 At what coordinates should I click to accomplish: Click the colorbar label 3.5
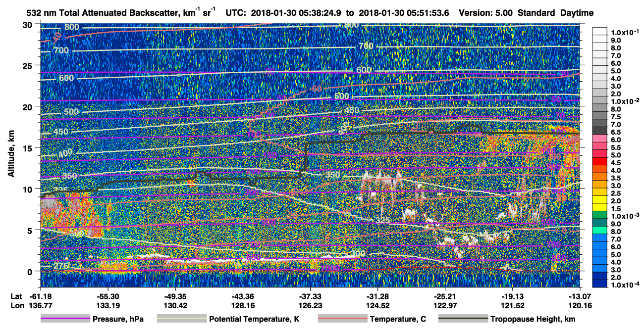tap(615, 178)
